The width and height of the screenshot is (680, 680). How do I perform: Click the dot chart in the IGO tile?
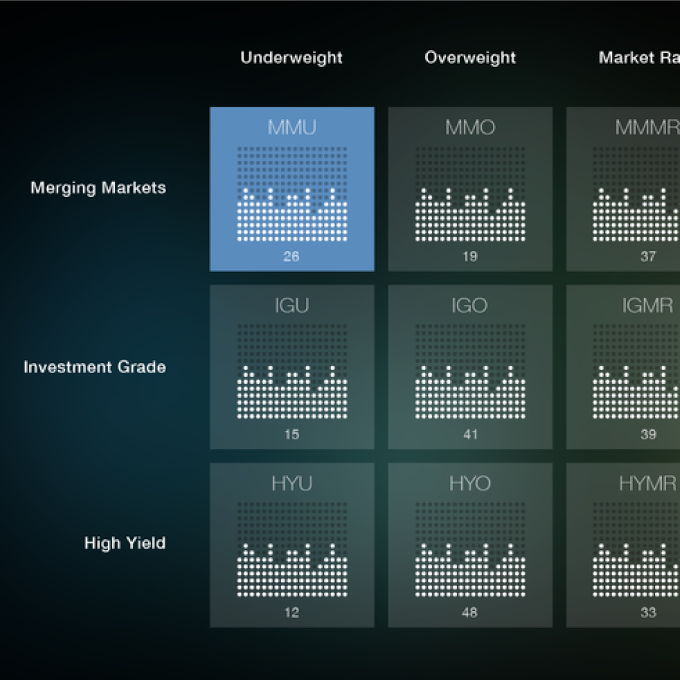[470, 372]
